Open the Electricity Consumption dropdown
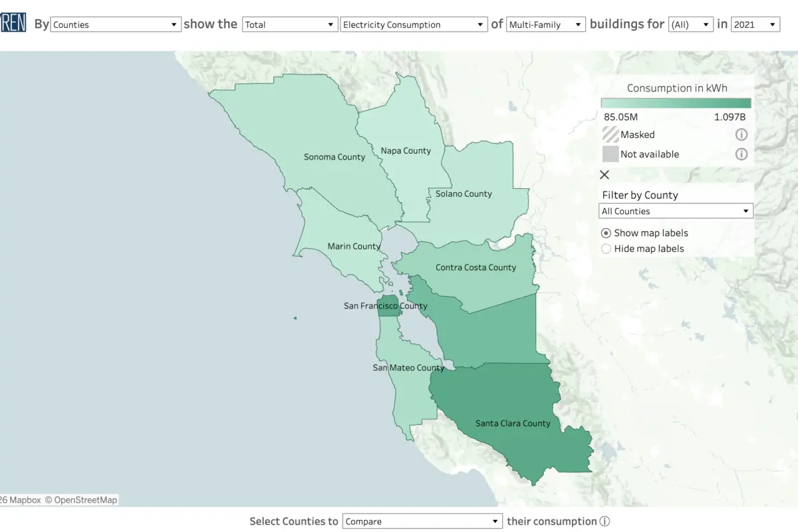 (x=414, y=25)
